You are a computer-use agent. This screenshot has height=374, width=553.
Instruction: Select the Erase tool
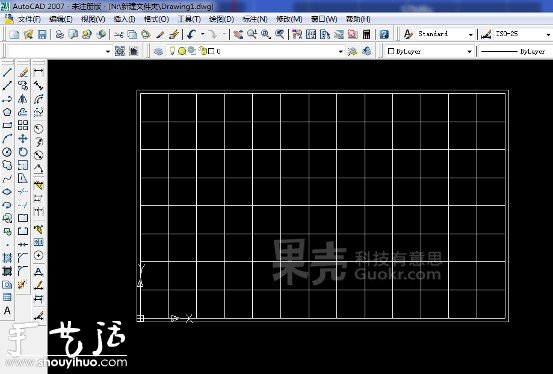[23, 73]
